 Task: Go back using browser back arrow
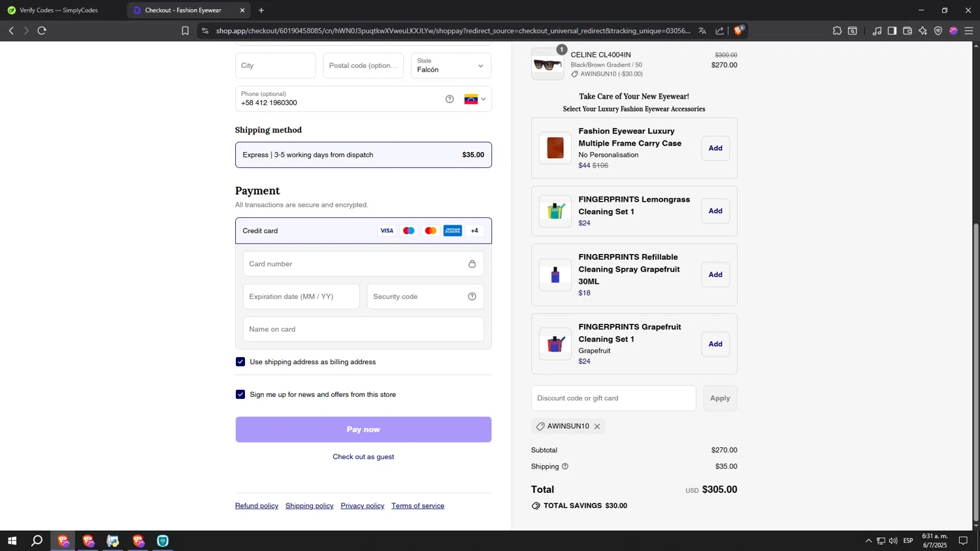(11, 31)
